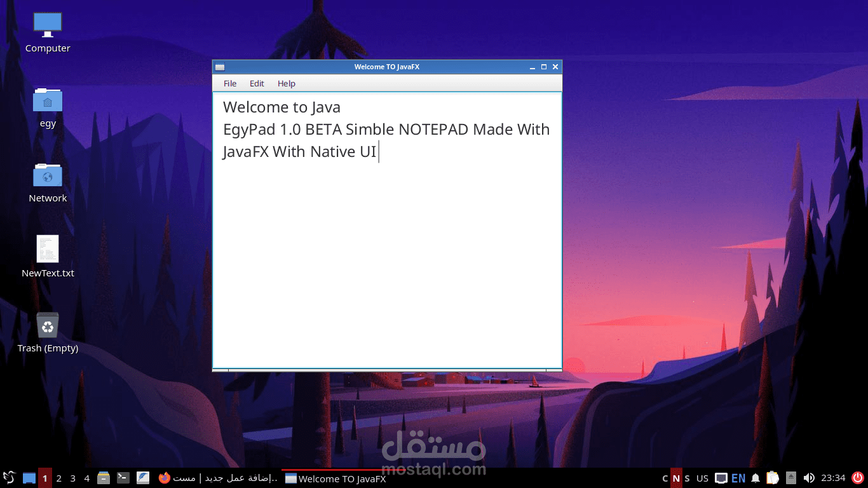Open the Help menu in EgyPad
The width and height of the screenshot is (868, 488).
(x=287, y=83)
